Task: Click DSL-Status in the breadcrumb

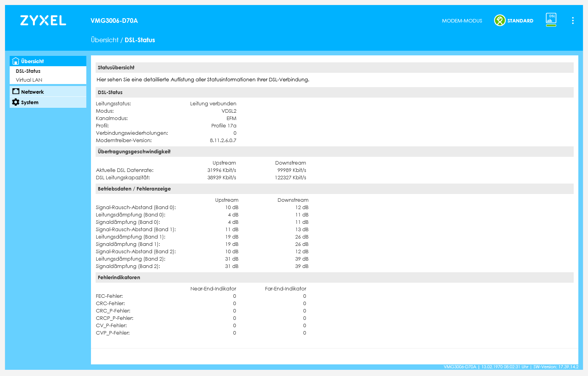Action: 140,40
